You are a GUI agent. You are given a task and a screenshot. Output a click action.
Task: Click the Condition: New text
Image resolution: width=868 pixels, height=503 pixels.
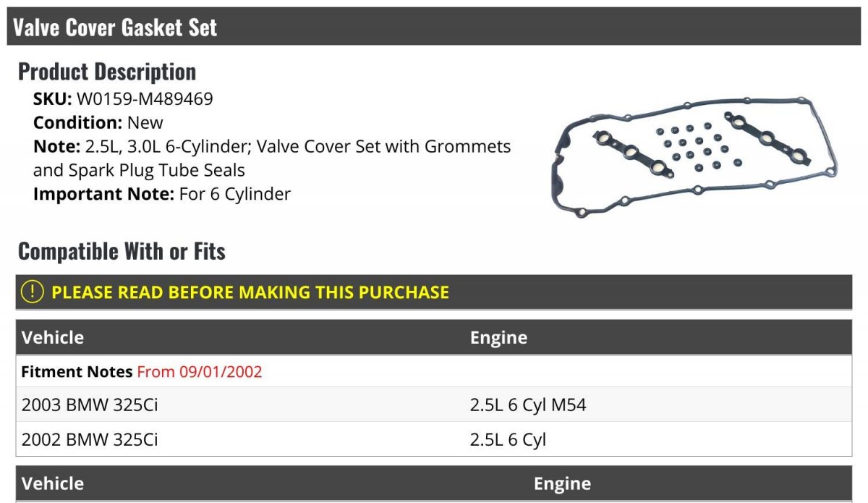pos(98,123)
